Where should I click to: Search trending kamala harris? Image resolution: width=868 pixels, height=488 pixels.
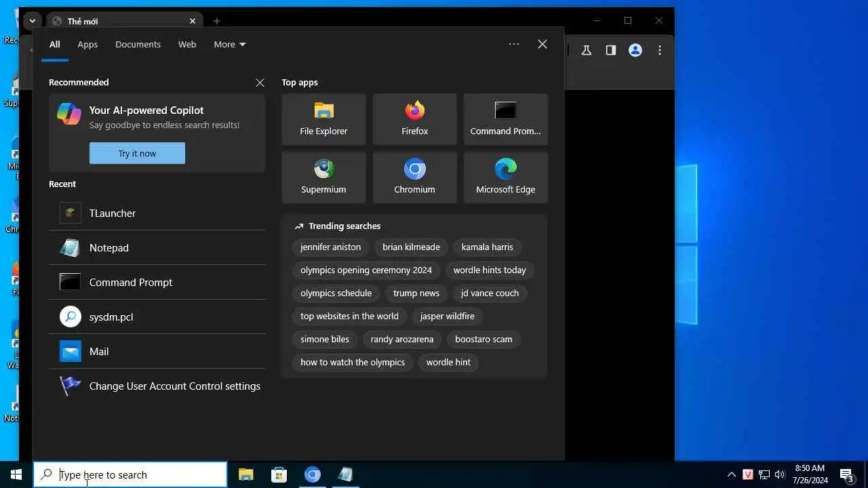click(487, 247)
